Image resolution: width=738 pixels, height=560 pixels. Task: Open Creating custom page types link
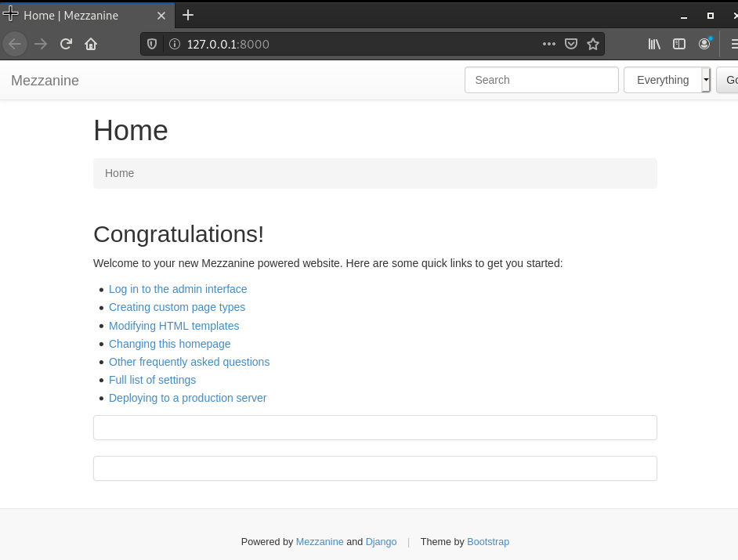177,307
